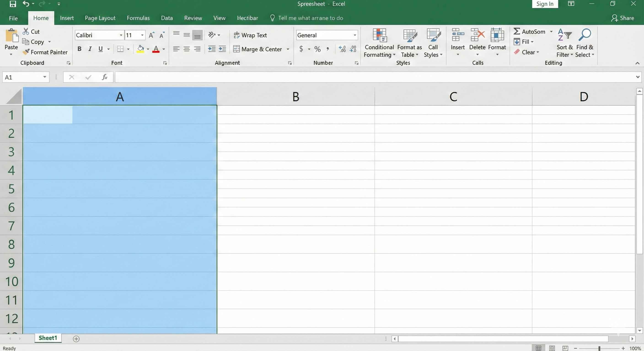Click the Cut icon in Clipboard group
Screen dimensions: 644x351
tap(26, 31)
